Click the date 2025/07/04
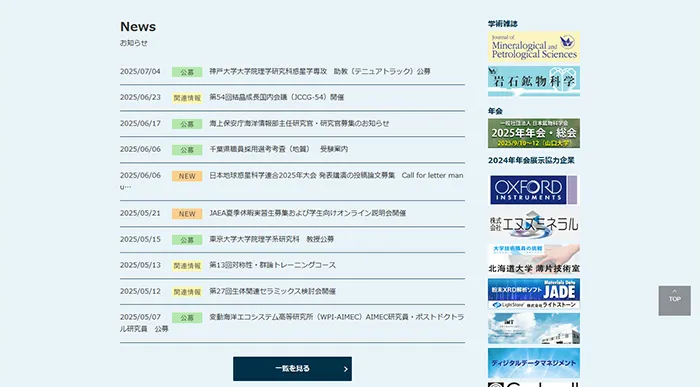This screenshot has height=387, width=700. (140, 71)
